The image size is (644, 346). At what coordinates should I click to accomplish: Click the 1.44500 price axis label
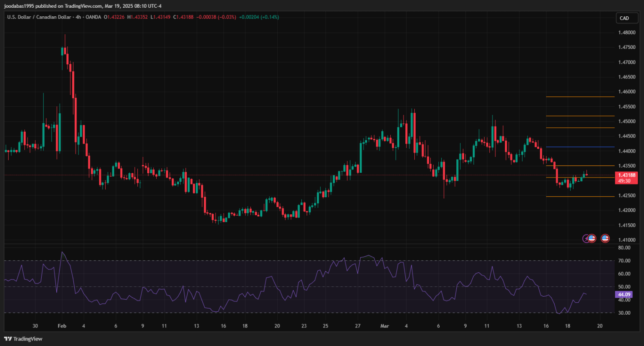(627, 136)
